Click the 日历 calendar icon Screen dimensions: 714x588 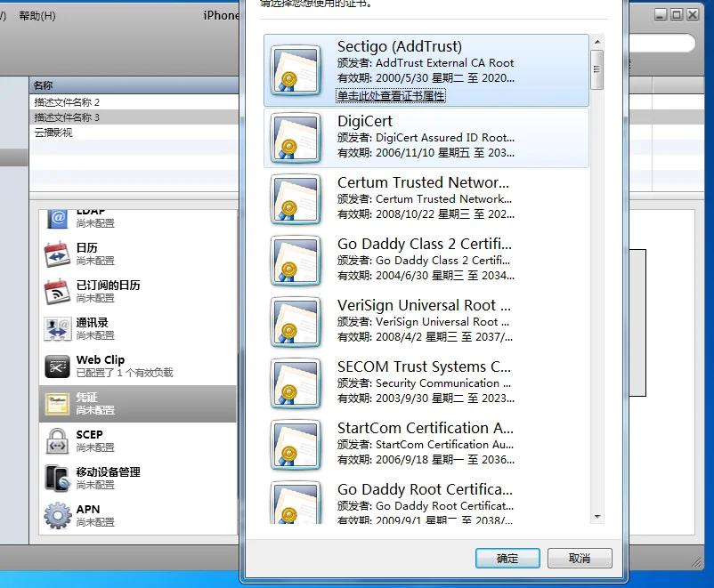pos(58,254)
